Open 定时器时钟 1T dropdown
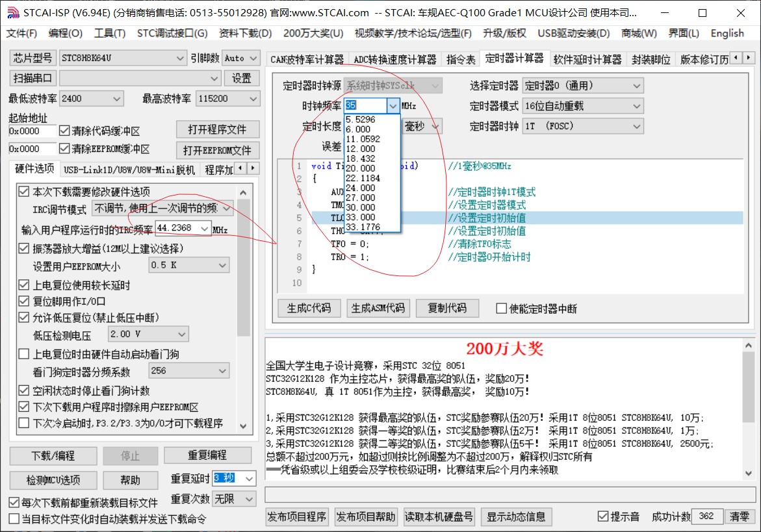This screenshot has height=532, width=761. click(583, 126)
